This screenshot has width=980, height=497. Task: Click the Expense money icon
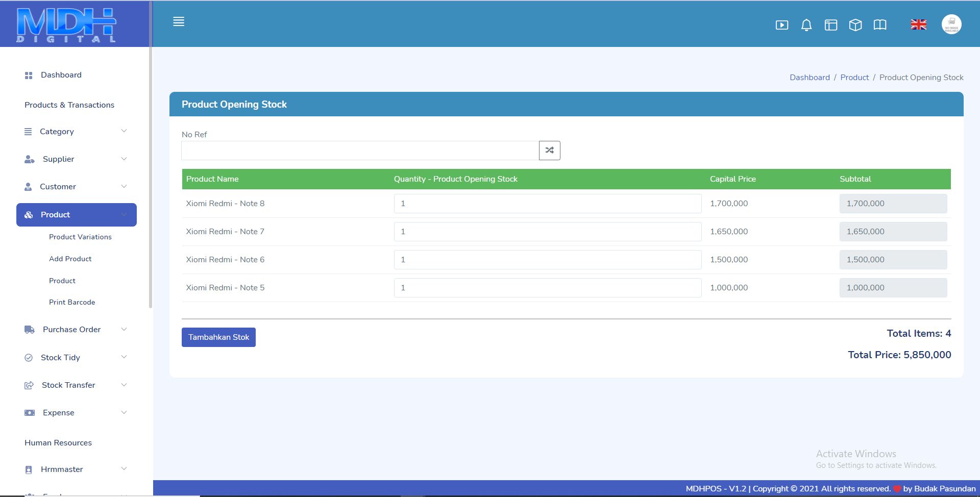pyautogui.click(x=30, y=413)
